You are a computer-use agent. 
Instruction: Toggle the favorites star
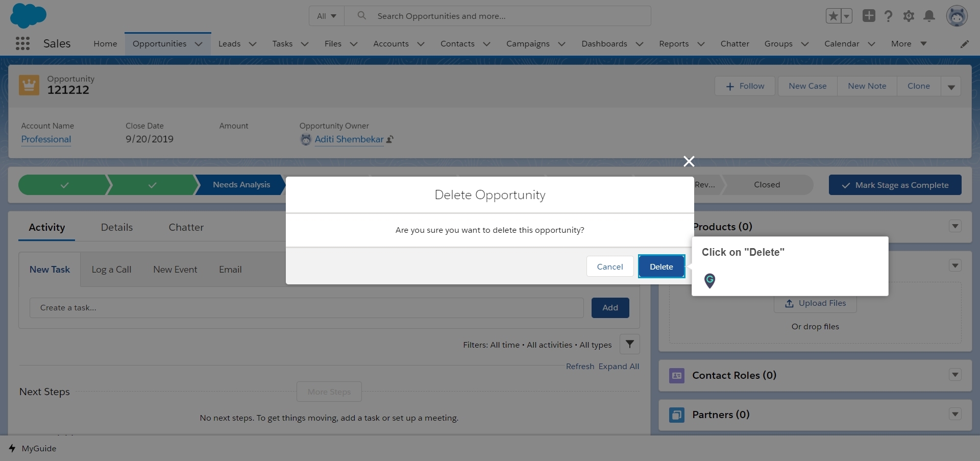[833, 16]
